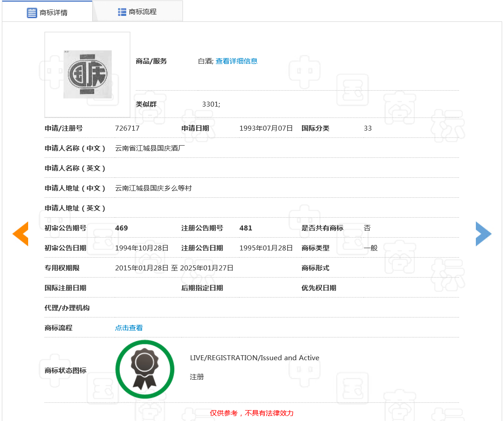Select LIVE/REGISTRATION/Issued and Active status text
This screenshot has width=504, height=421.
point(255,358)
